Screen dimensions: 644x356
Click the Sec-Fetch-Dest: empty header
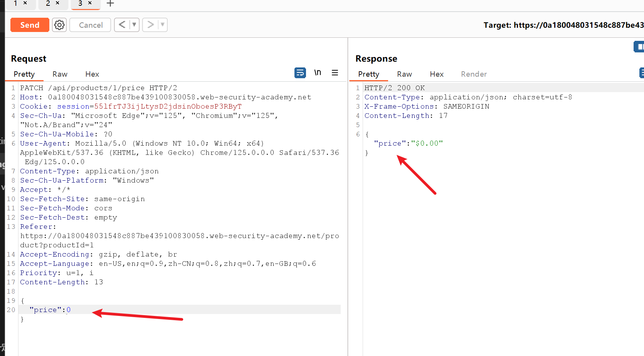pyautogui.click(x=69, y=217)
